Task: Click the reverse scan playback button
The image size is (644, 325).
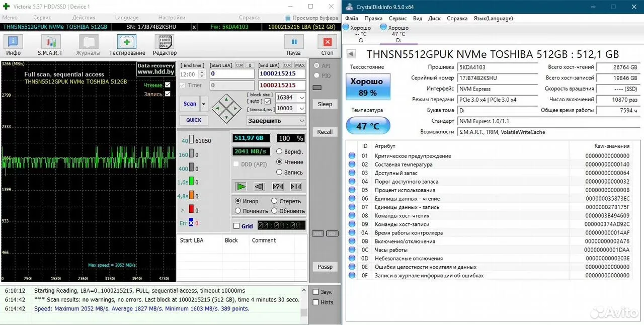Action: (x=259, y=187)
